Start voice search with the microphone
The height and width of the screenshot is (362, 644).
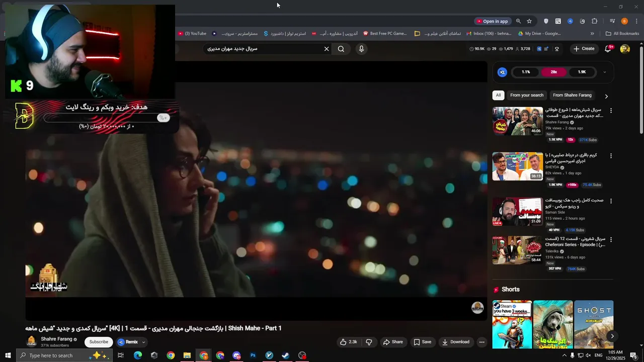coord(361,49)
